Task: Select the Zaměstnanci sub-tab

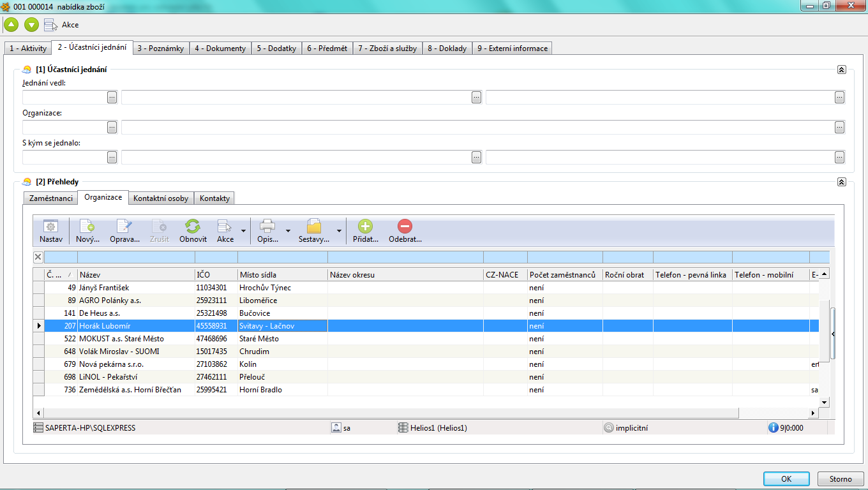Action: pos(51,198)
